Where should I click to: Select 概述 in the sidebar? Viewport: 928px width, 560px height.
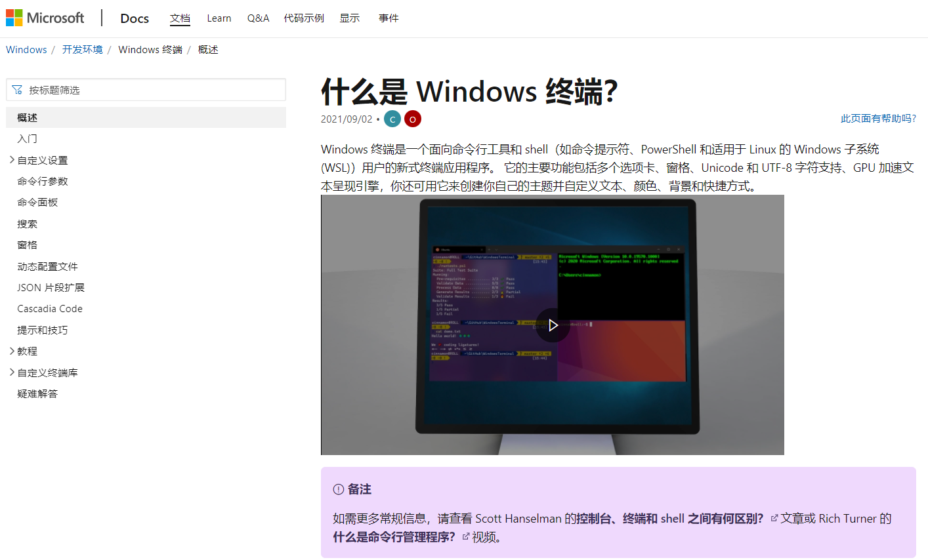pos(146,117)
